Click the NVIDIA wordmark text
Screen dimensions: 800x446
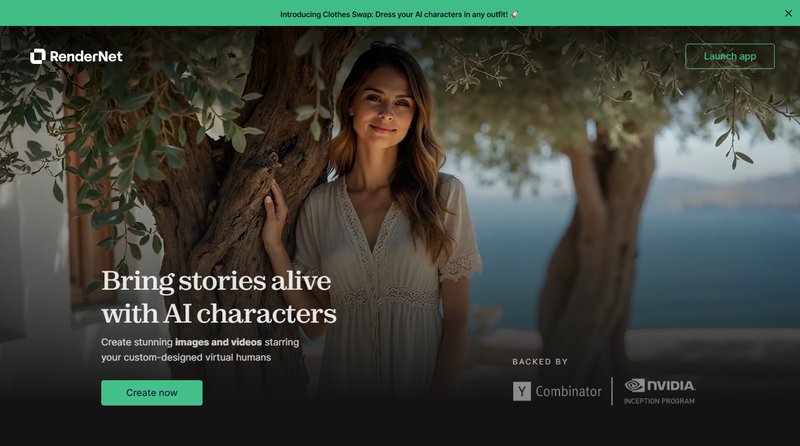671,385
